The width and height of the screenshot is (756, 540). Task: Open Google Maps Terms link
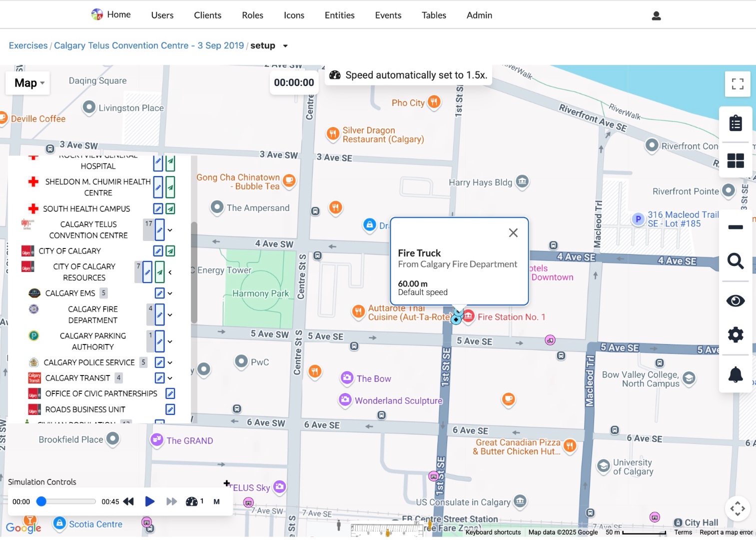point(683,532)
